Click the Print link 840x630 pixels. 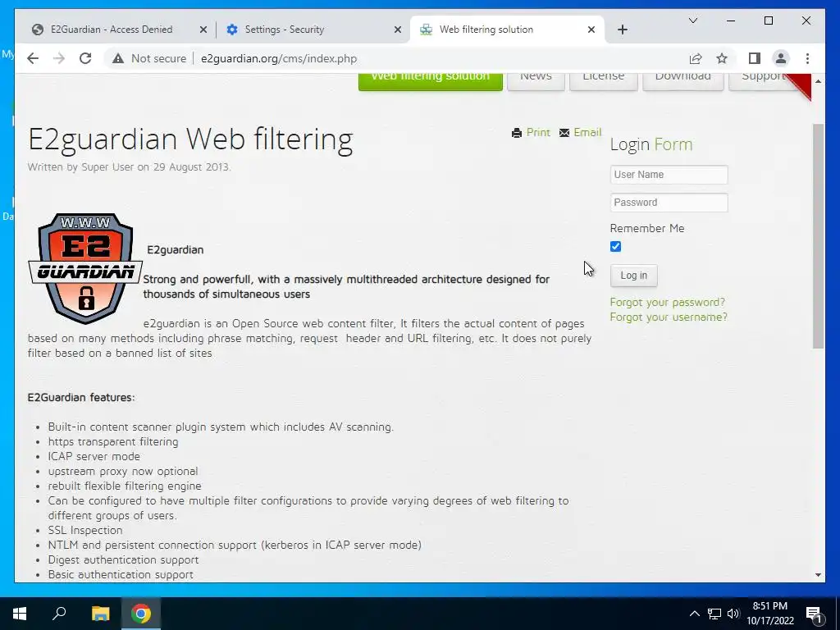538,132
